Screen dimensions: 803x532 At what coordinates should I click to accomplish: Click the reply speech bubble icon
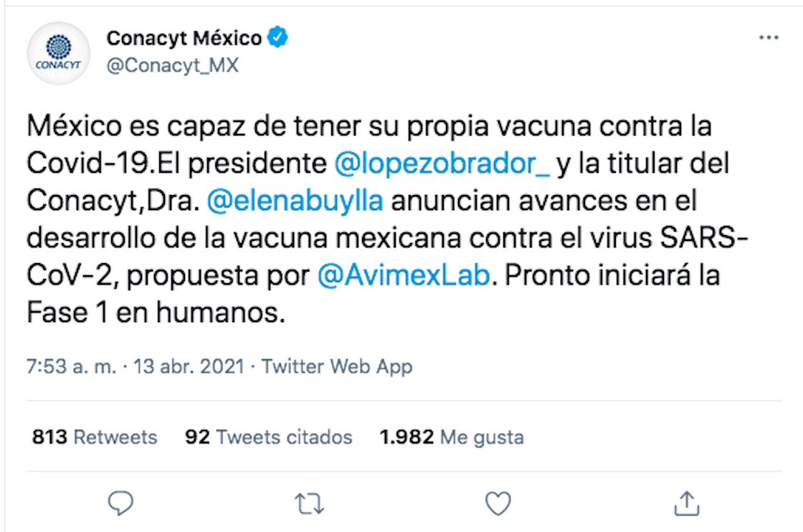122,503
